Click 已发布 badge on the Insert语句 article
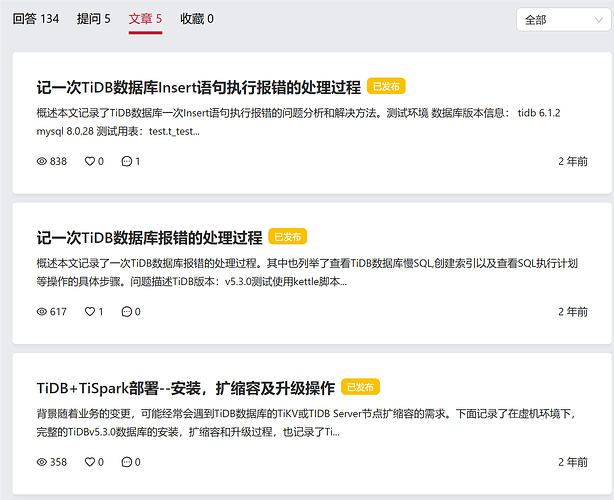 tap(386, 86)
